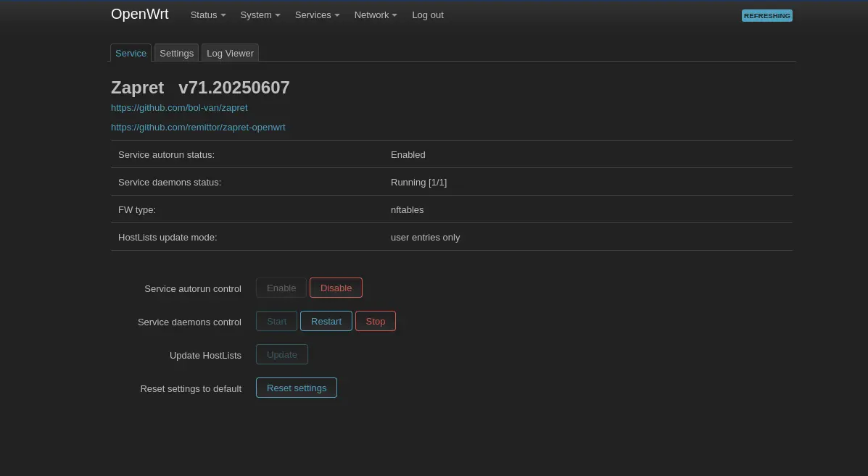Click the Reset settings button
Screen dimensions: 868x476
pos(296,388)
